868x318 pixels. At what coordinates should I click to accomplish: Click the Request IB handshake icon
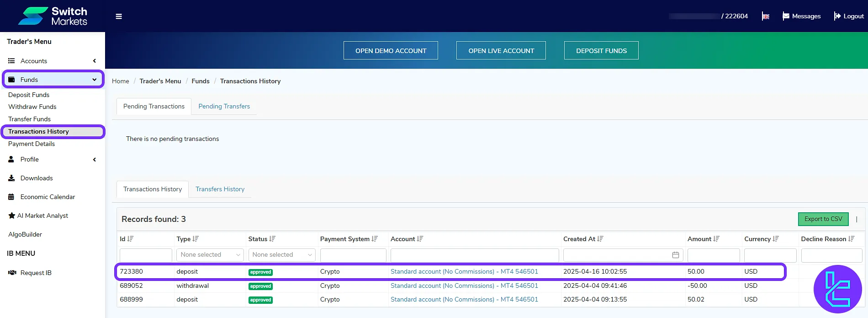pos(12,273)
